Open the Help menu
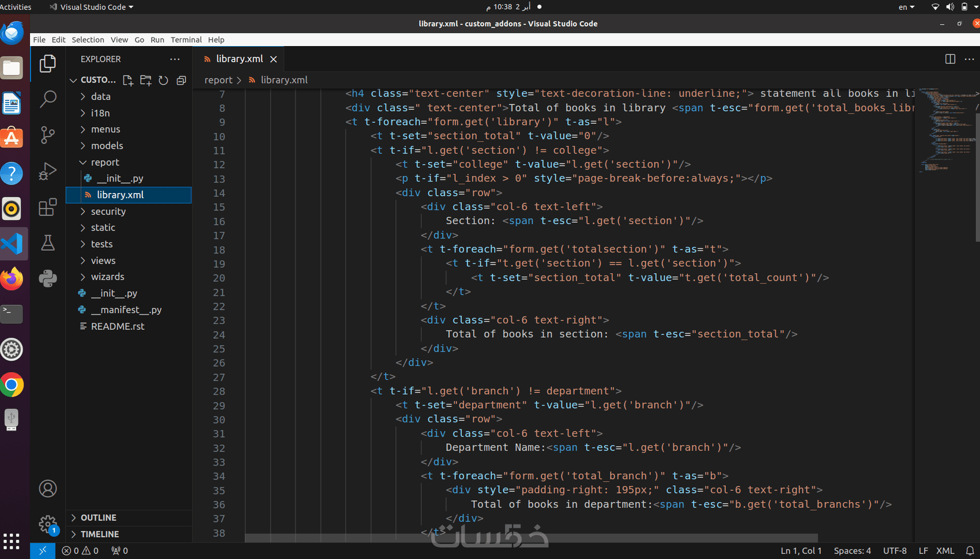 coord(216,40)
